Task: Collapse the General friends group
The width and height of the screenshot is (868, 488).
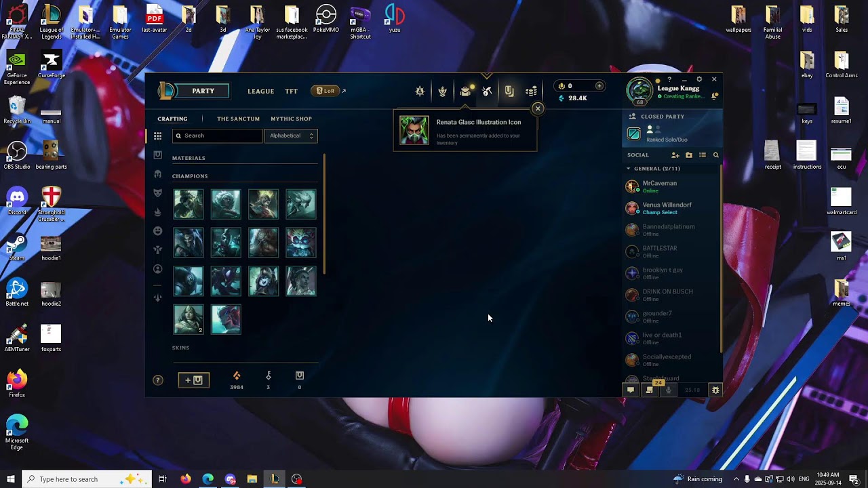Action: 629,169
